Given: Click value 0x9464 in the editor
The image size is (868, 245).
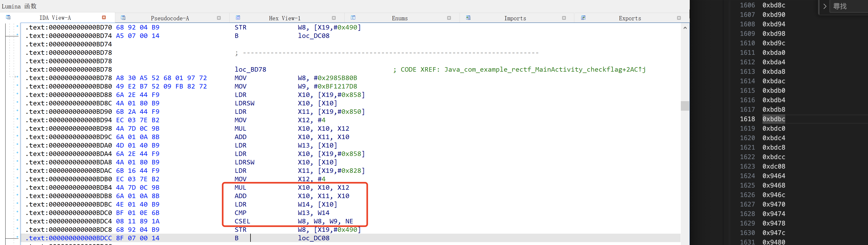Looking at the screenshot, I should pyautogui.click(x=774, y=176).
